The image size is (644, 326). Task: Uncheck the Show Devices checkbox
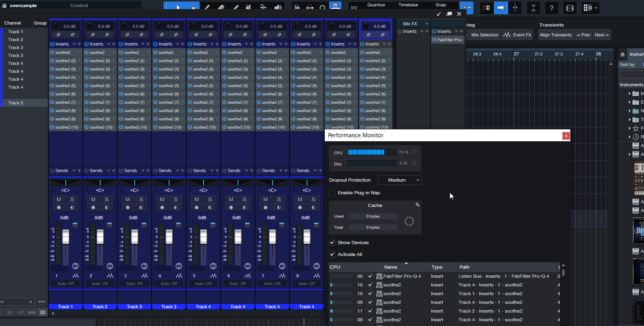(332, 243)
